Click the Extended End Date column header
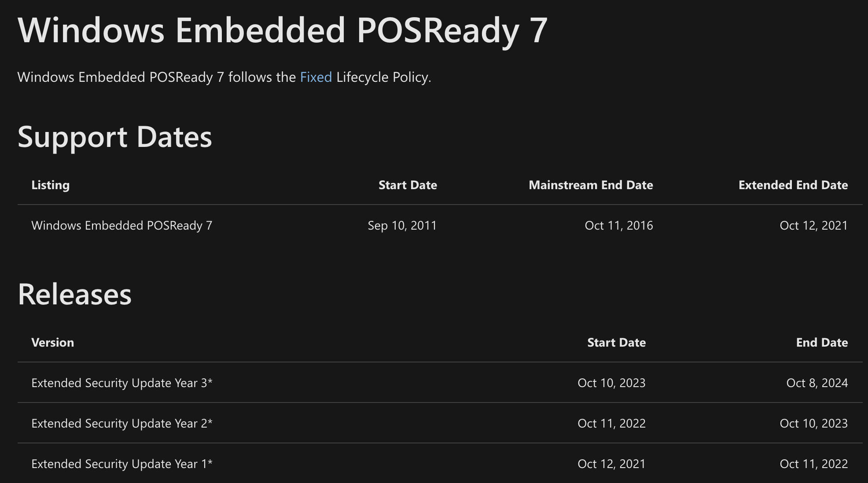This screenshot has height=483, width=868. click(793, 185)
